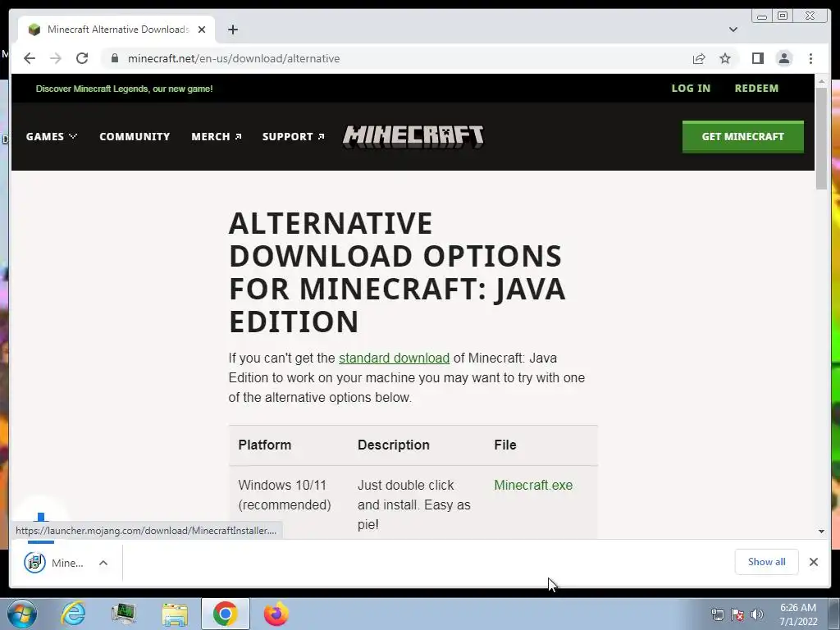
Task: Open the Windows Start menu
Action: pos(21,614)
